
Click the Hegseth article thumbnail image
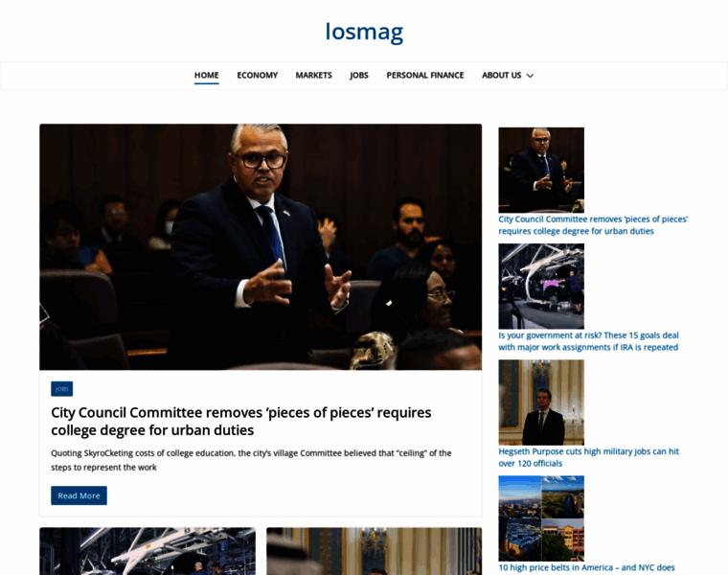(x=541, y=402)
